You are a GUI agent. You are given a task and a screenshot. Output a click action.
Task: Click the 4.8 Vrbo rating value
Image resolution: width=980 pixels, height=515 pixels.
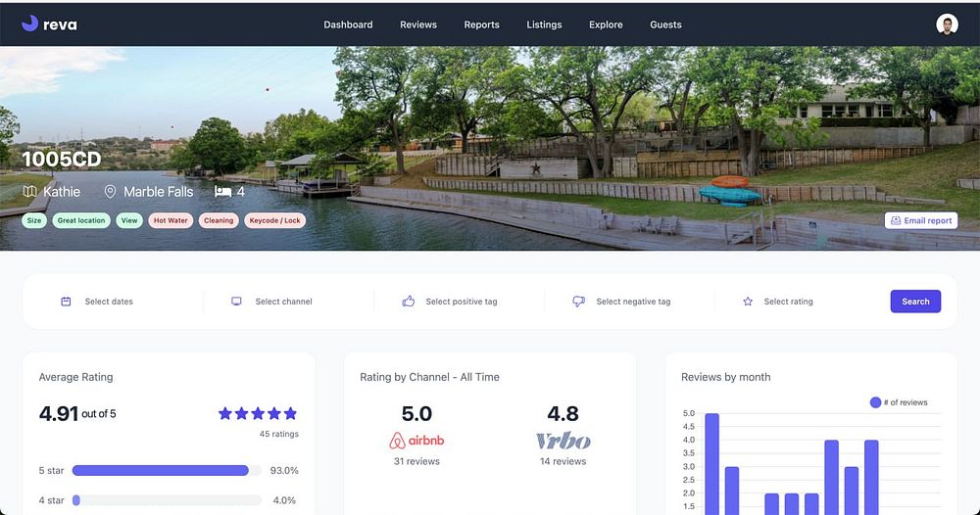point(563,413)
